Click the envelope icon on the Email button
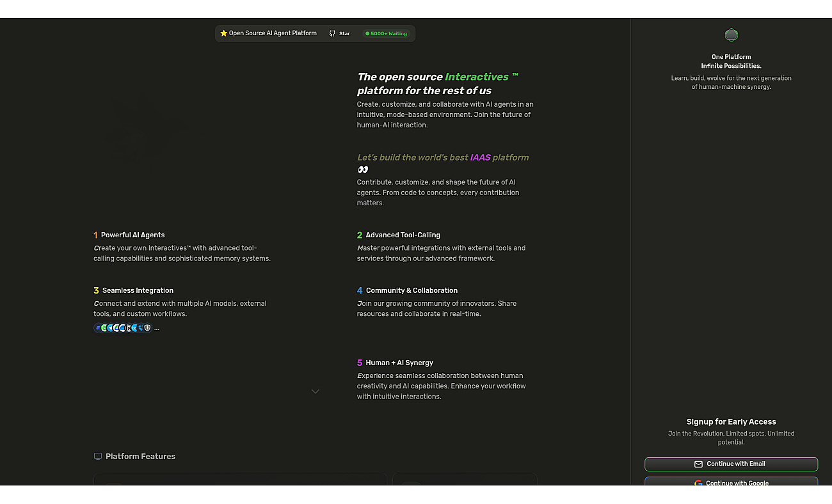This screenshot has width=832, height=504. (698, 464)
